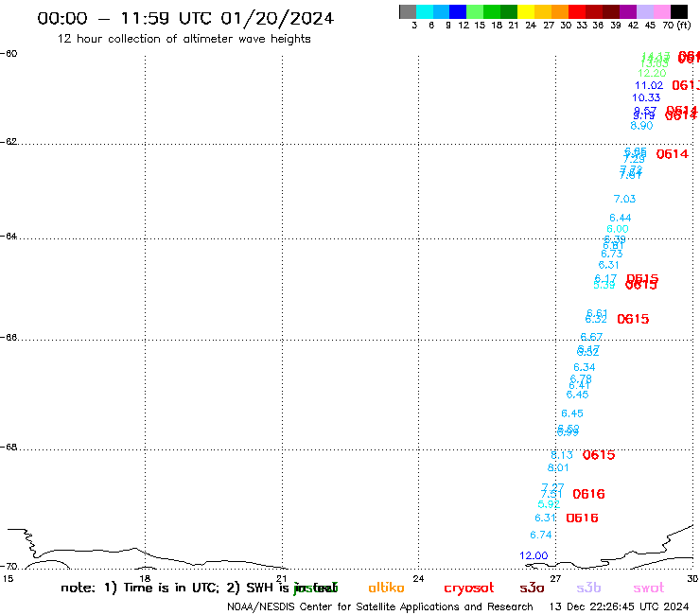
Task: Click the latitude axis label -68
Action: (9, 448)
